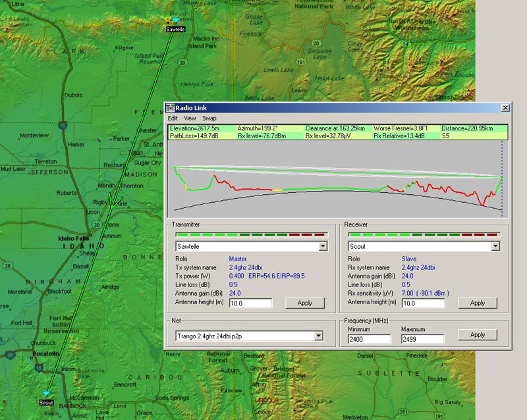Click the Scout station label on map
Screen dimensions: 527x420
coord(46,402)
